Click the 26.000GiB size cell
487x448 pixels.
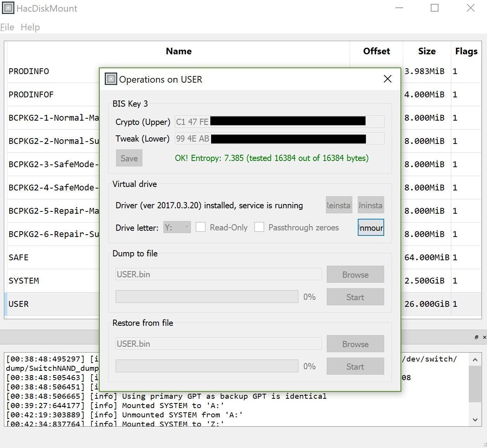[427, 304]
